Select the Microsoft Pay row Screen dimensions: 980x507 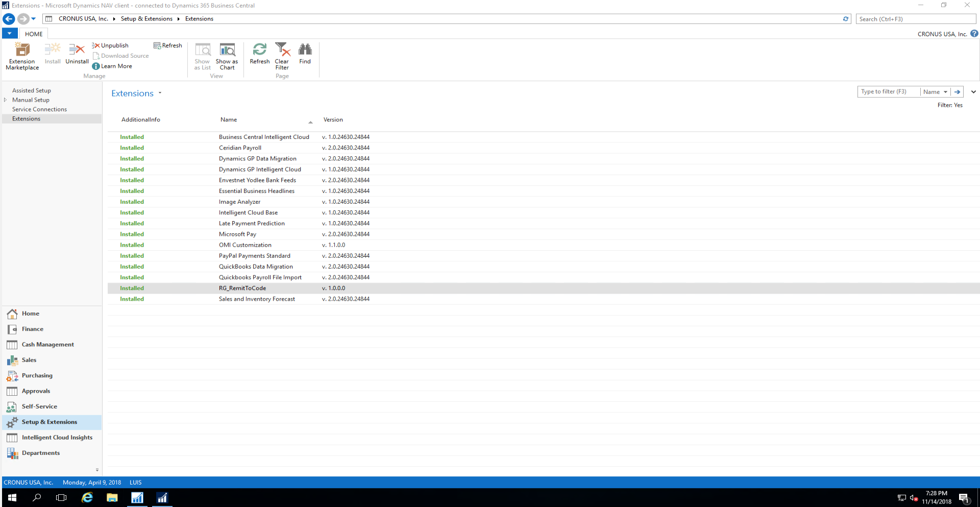click(544, 234)
